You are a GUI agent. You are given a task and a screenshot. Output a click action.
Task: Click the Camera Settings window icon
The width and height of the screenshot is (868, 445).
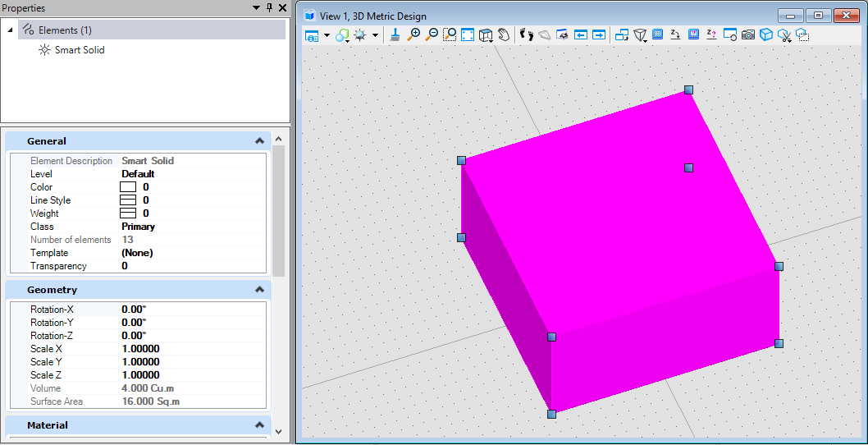coord(730,35)
